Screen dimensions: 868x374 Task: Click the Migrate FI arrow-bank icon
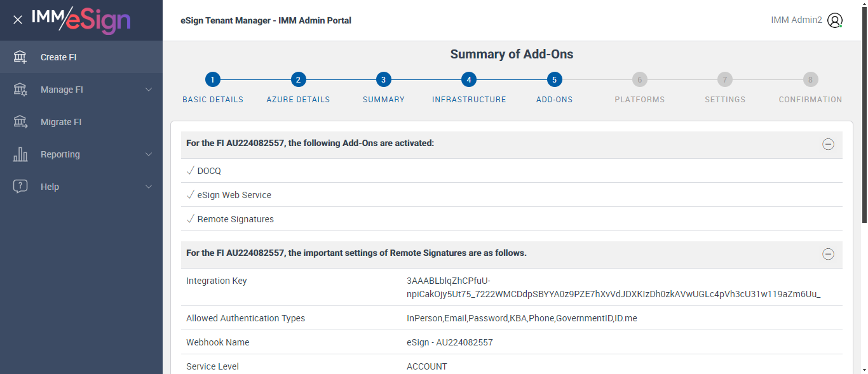(20, 122)
